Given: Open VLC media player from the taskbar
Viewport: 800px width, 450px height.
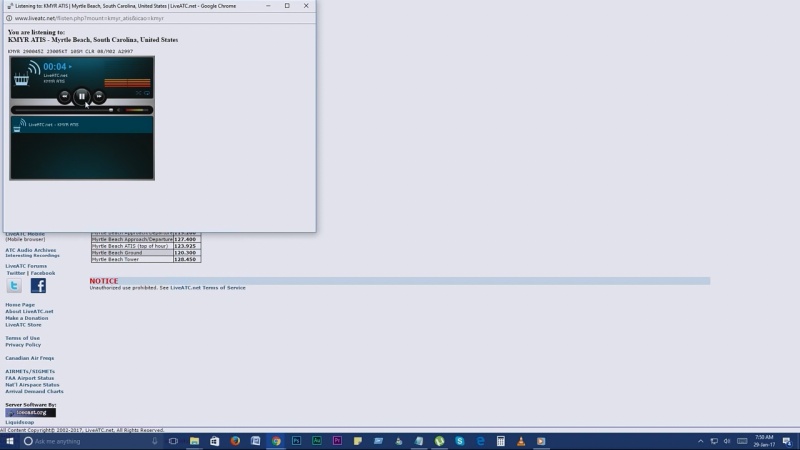Looking at the screenshot, I should 521,441.
